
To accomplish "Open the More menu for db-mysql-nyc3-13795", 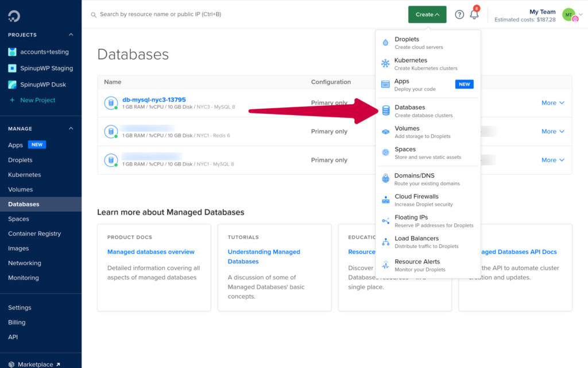I will [552, 102].
